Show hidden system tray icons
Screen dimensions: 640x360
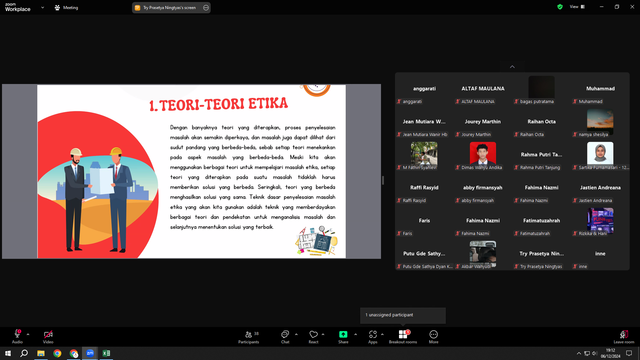tap(579, 353)
